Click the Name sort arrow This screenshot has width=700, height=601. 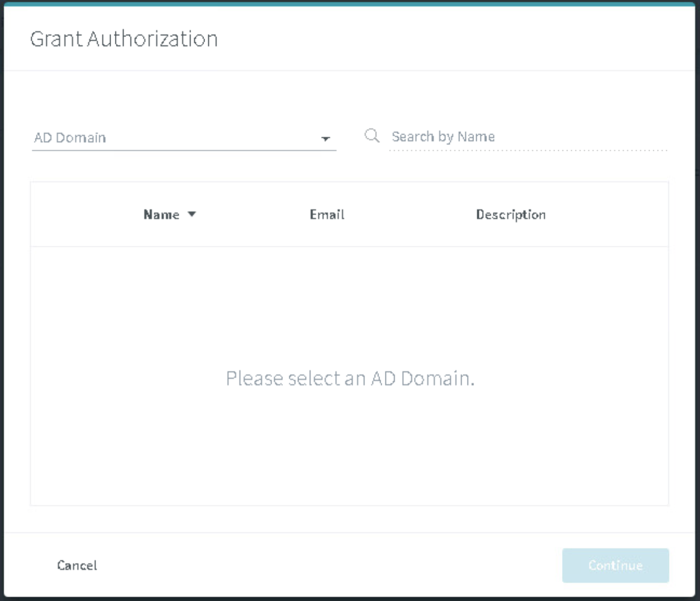click(x=192, y=215)
